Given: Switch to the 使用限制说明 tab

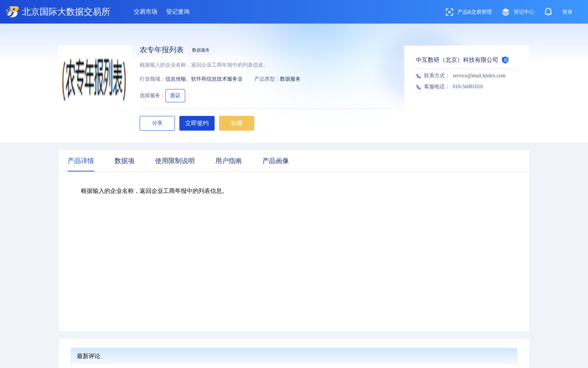Looking at the screenshot, I should click(175, 161).
